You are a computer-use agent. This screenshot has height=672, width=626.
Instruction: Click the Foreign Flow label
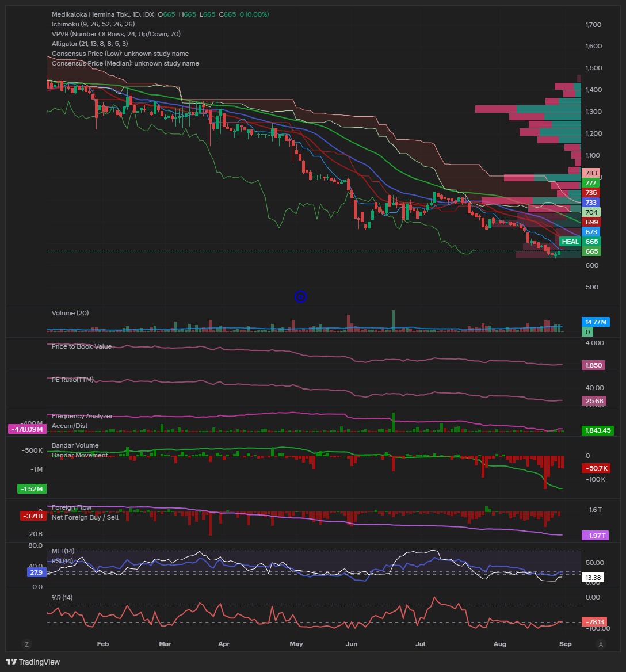click(x=71, y=507)
